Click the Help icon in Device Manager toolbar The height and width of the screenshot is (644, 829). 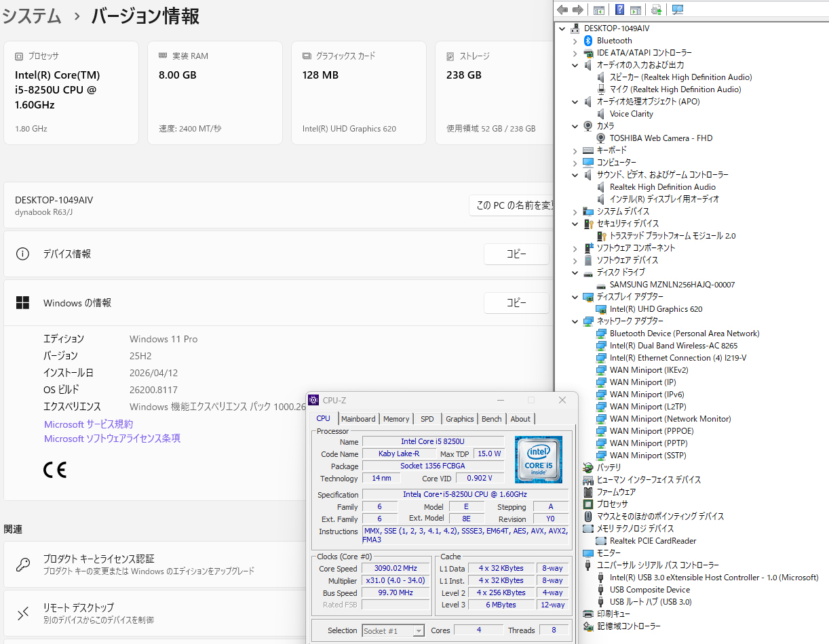tap(619, 9)
